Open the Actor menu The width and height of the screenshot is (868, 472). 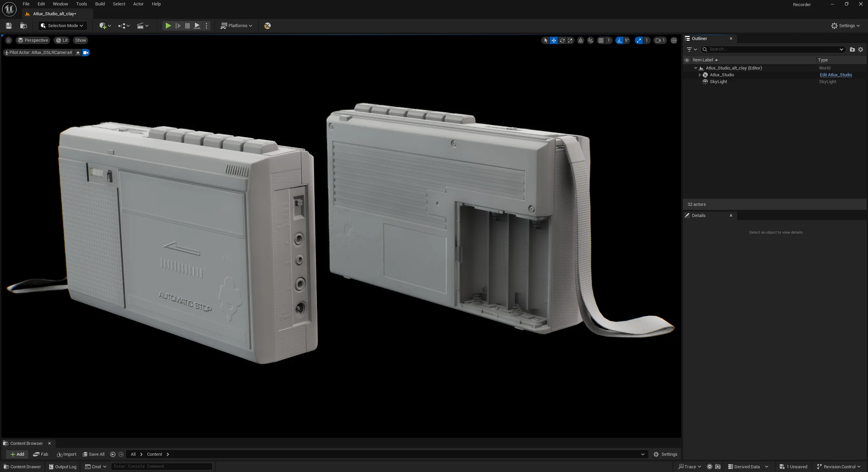138,4
